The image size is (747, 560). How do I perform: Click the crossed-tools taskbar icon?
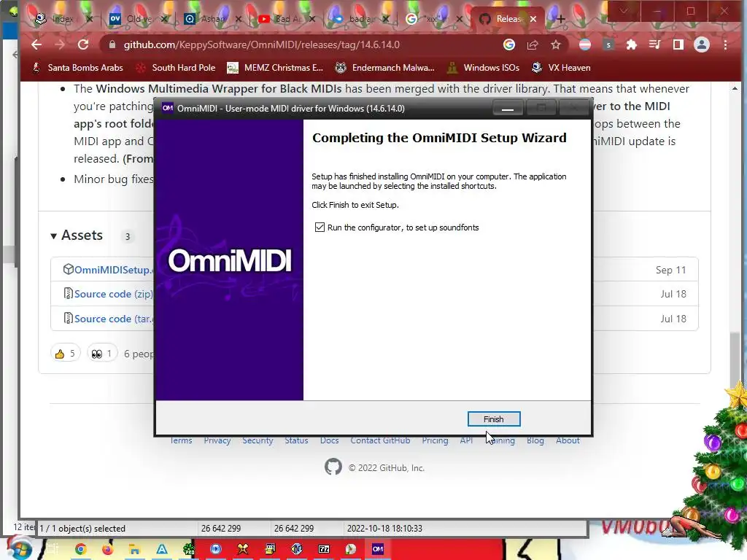tap(242, 550)
